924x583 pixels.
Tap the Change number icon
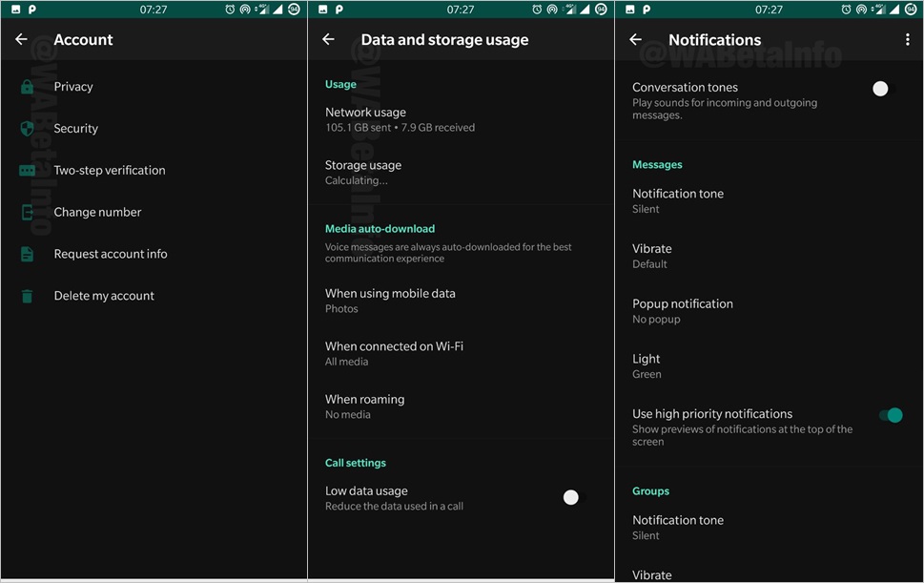pyautogui.click(x=27, y=213)
